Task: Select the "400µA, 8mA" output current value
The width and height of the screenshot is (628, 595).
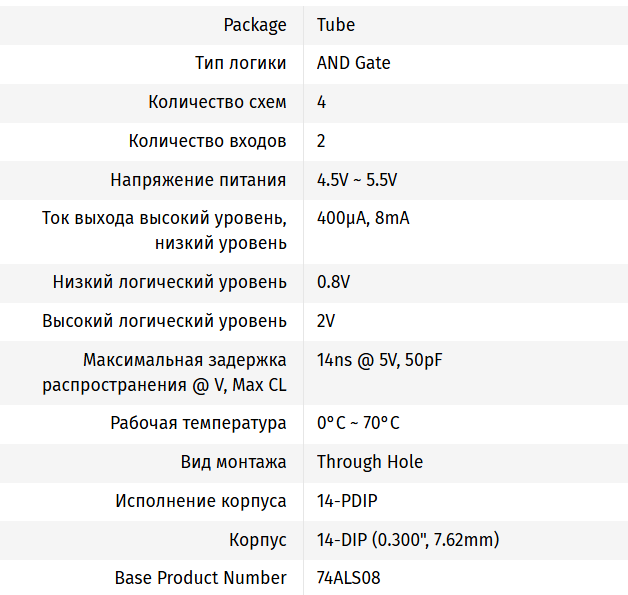Action: pyautogui.click(x=363, y=218)
